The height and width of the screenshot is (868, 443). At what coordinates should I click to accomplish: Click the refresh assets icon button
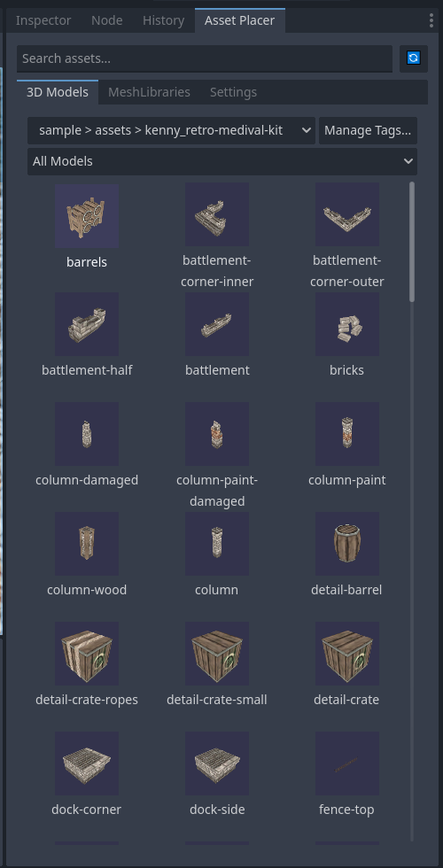(x=413, y=58)
